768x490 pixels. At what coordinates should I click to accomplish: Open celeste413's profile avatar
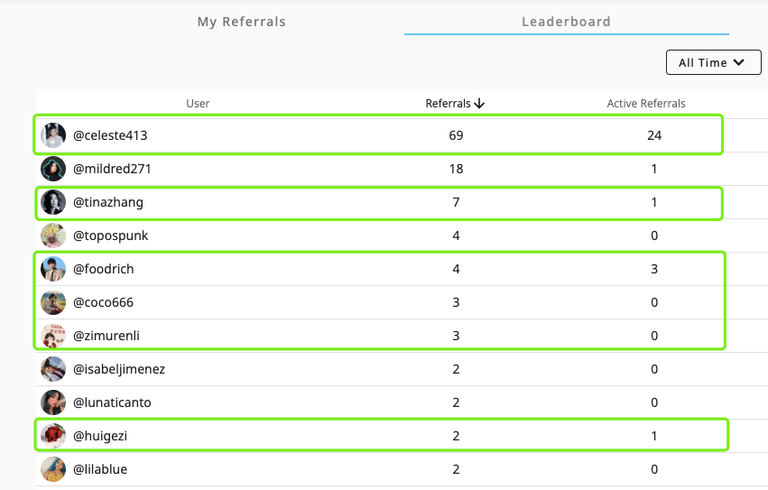click(x=53, y=135)
